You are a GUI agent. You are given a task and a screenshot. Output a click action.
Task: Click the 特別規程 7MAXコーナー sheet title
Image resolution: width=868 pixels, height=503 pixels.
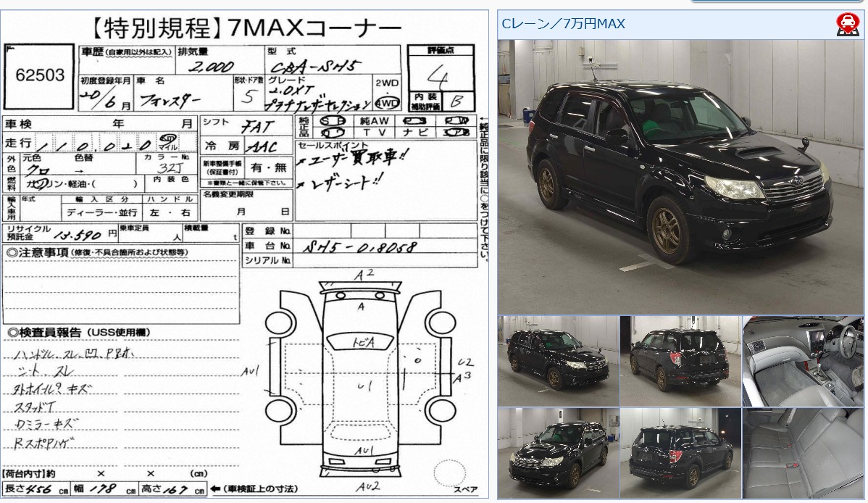point(246,29)
